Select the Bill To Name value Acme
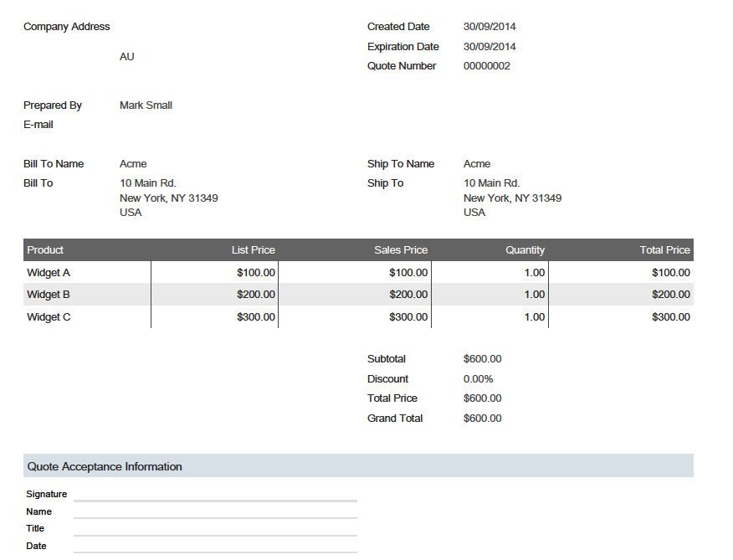Image resolution: width=733 pixels, height=560 pixels. click(x=131, y=163)
